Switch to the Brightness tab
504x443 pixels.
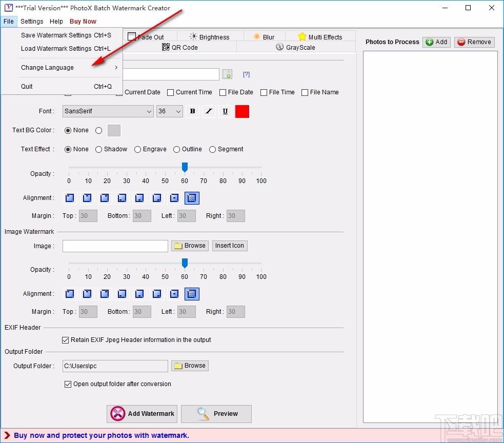pos(210,36)
